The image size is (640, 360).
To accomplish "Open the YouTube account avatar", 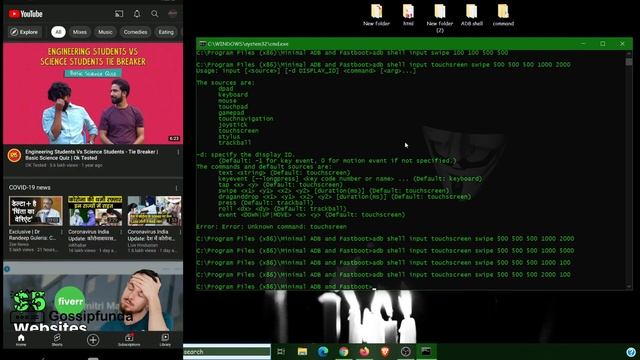I will coord(173,13).
